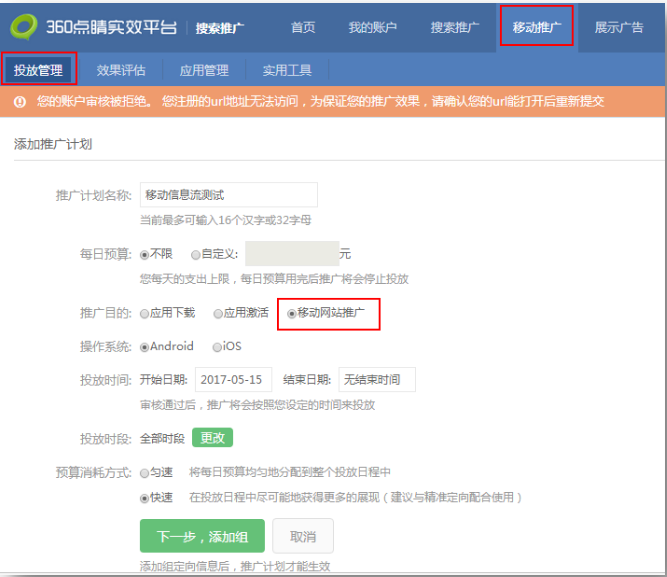Open the 结束日期 date field

(x=376, y=380)
